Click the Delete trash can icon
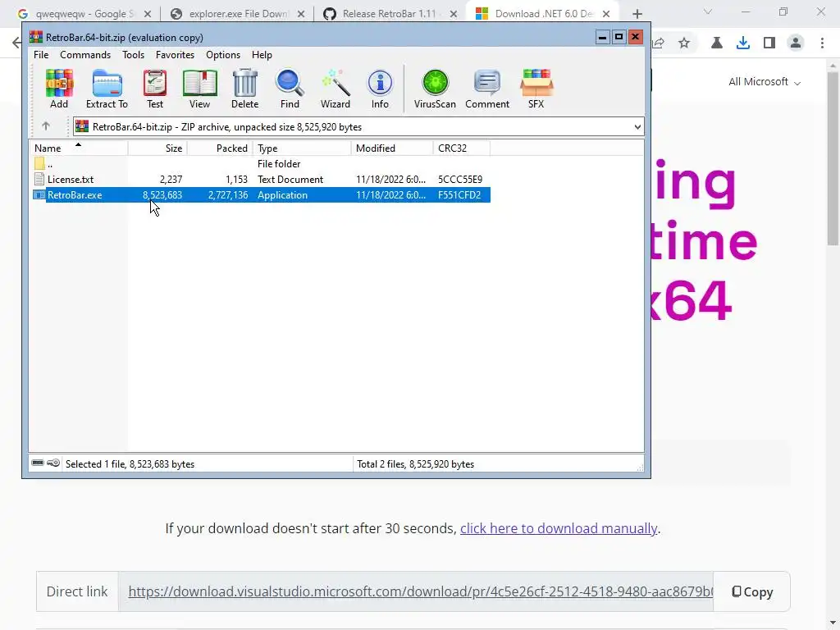Screen dimensions: 840x630 click(x=244, y=89)
